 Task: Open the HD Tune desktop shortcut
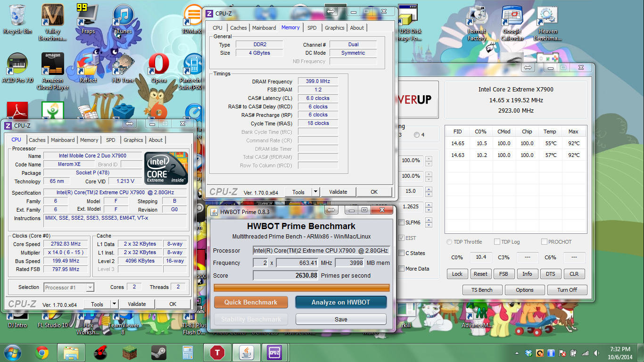[124, 68]
